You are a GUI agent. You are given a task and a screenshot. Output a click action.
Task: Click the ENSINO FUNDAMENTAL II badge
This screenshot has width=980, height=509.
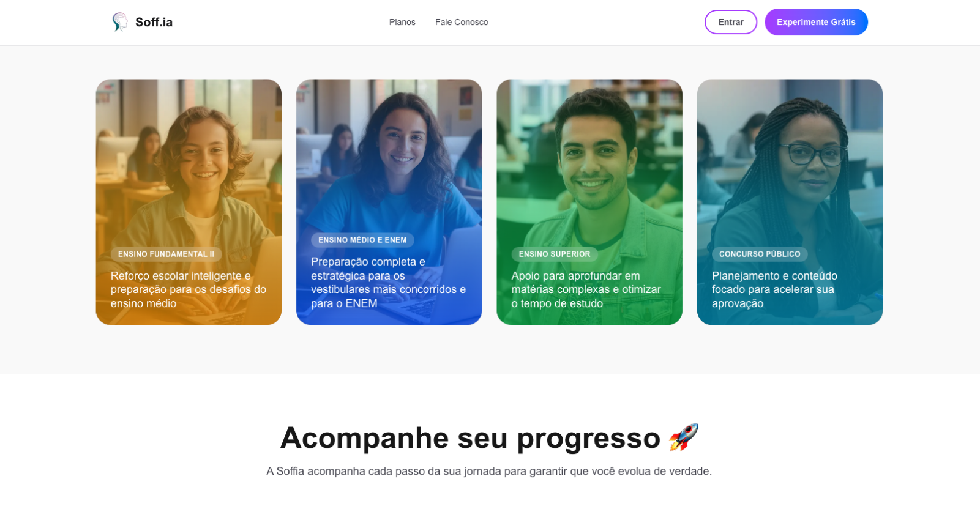[166, 254]
